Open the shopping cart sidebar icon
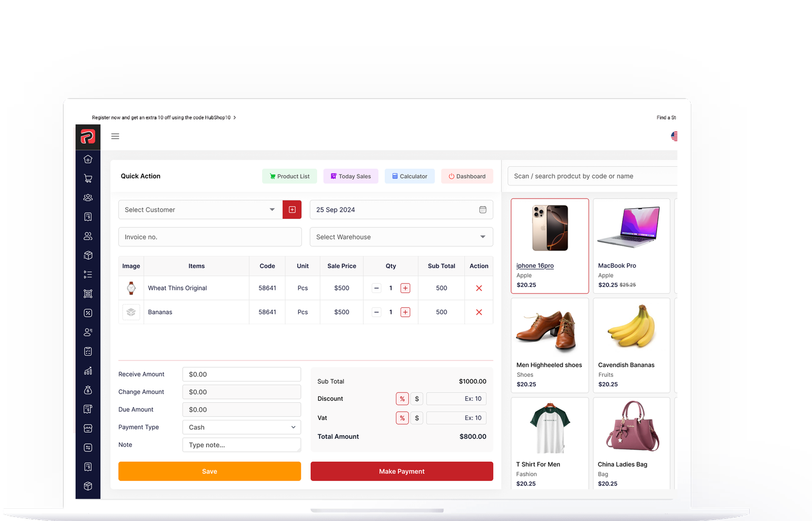The height and width of the screenshot is (521, 812). click(88, 179)
